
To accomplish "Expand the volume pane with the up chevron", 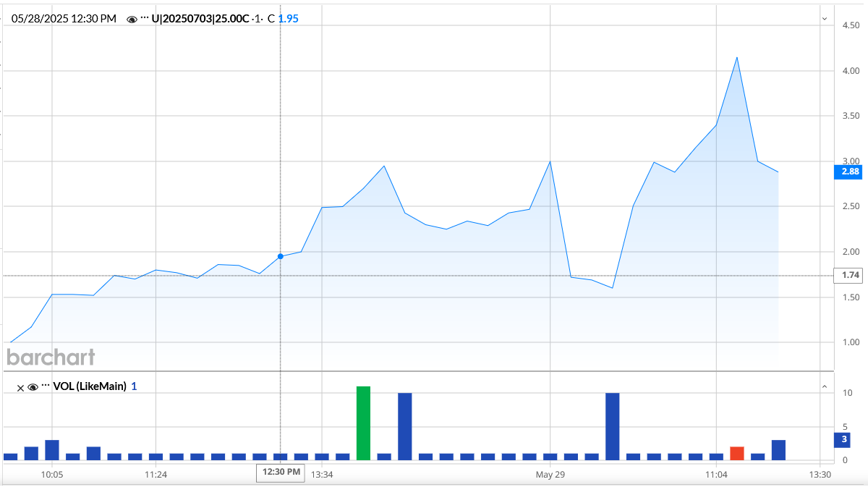I will point(824,387).
